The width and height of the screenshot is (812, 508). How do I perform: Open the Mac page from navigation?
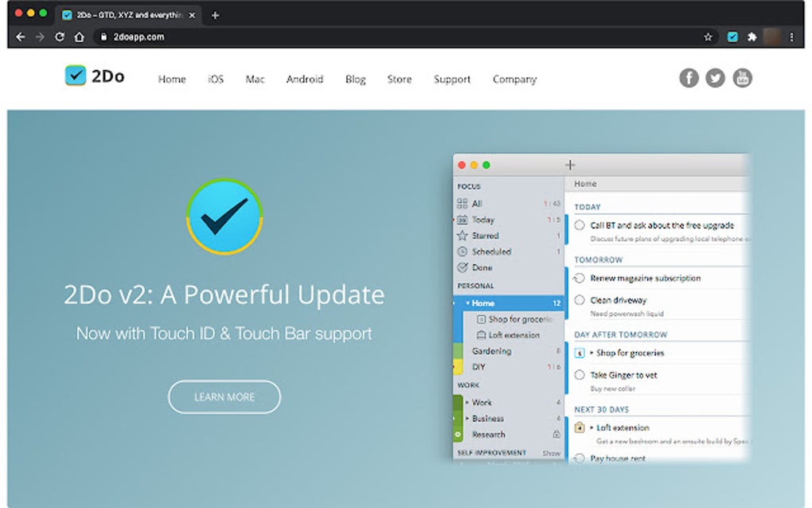point(255,79)
